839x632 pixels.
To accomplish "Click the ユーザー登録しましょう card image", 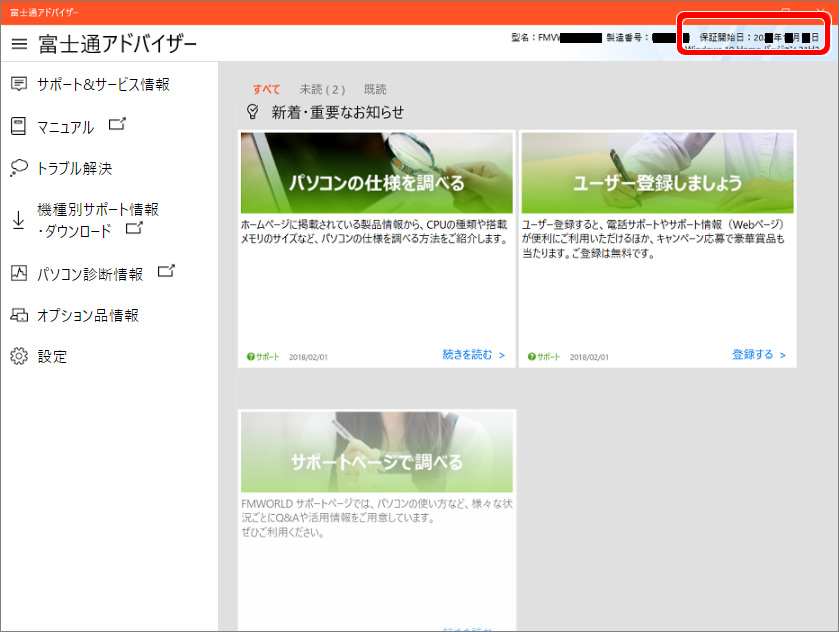I will click(658, 172).
